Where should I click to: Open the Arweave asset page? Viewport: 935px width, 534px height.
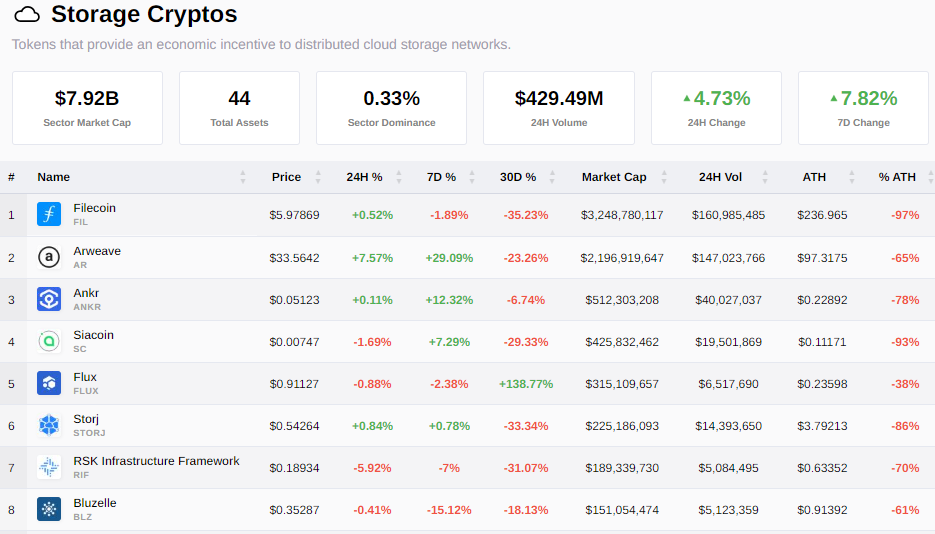tap(97, 251)
